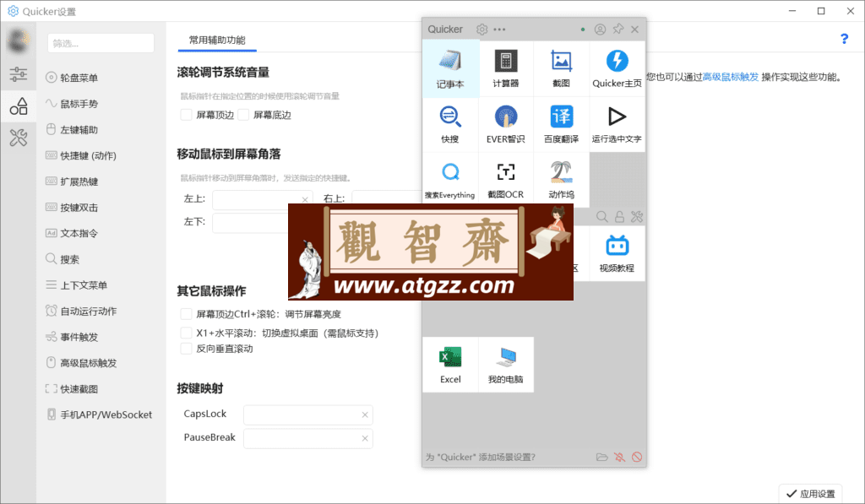Run the 快搜 quick search action
This screenshot has height=504, width=865.
click(x=450, y=125)
